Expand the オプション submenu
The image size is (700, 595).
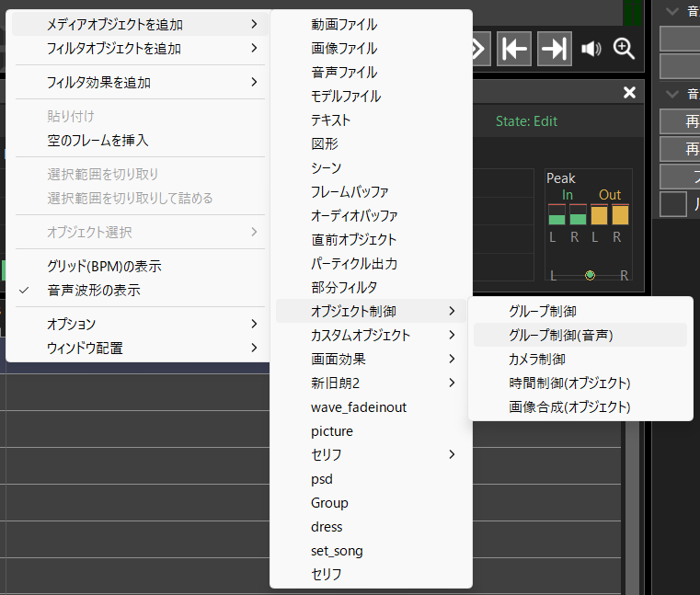click(141, 324)
